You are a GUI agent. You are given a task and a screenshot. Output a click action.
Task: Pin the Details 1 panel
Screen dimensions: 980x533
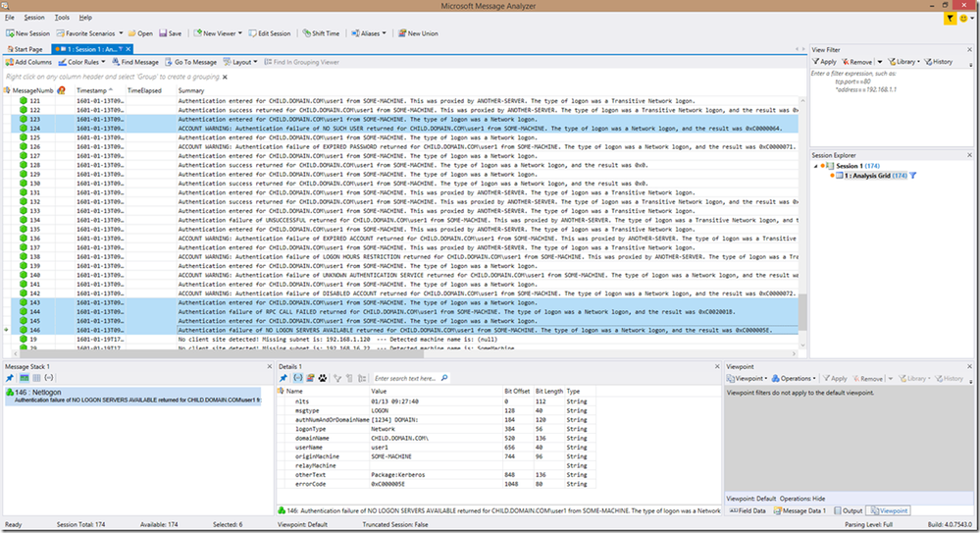(284, 378)
